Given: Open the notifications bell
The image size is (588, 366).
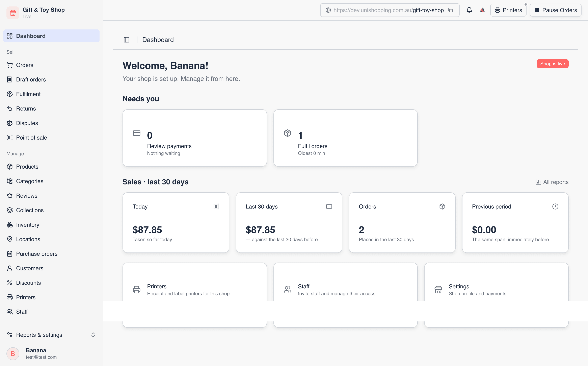Looking at the screenshot, I should coord(469,10).
